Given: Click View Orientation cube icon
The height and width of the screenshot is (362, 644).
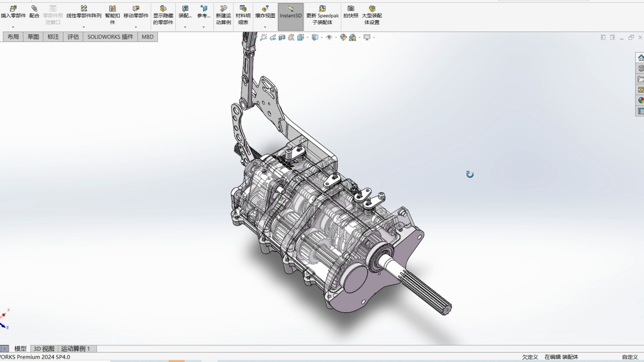Looking at the screenshot, I should (300, 37).
